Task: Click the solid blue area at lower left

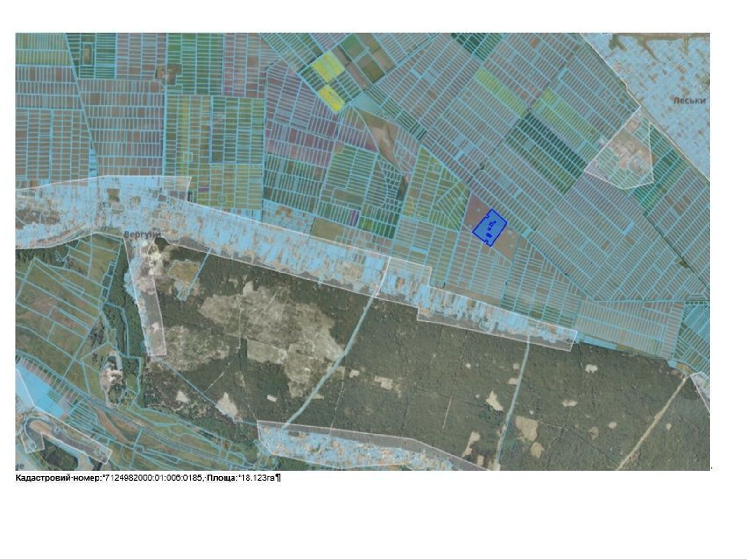Action: pyautogui.click(x=35, y=392)
